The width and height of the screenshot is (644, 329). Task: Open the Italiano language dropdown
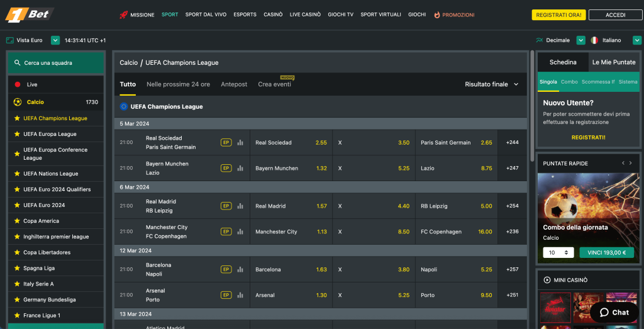pyautogui.click(x=637, y=40)
